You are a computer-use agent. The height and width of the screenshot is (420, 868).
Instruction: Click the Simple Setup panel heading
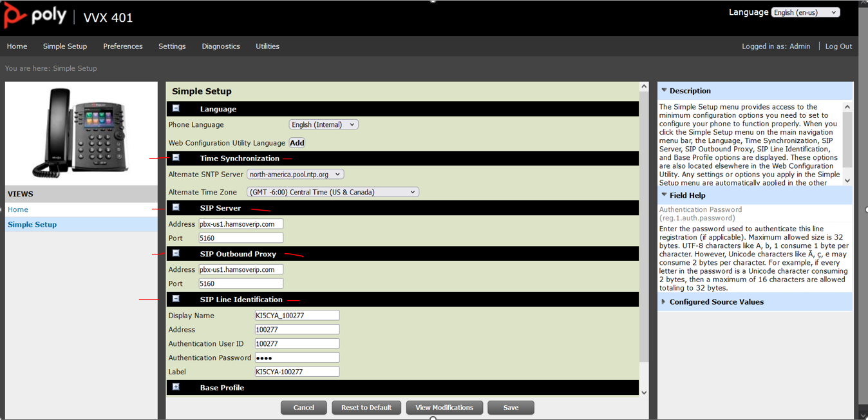(x=202, y=91)
